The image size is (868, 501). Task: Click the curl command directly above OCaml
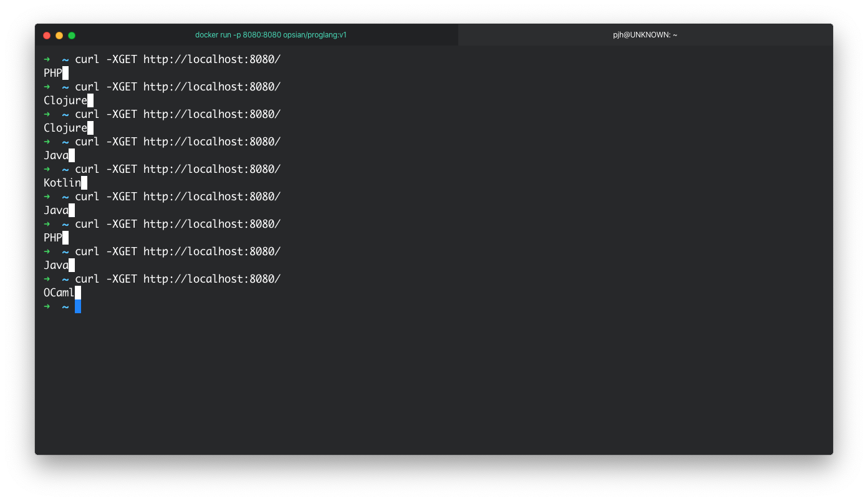coord(178,279)
